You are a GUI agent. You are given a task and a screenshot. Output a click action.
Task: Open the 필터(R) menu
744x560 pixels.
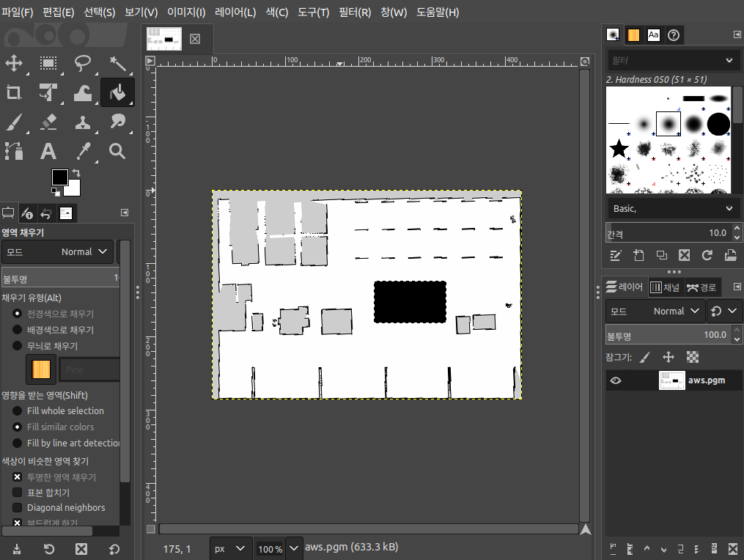[355, 12]
